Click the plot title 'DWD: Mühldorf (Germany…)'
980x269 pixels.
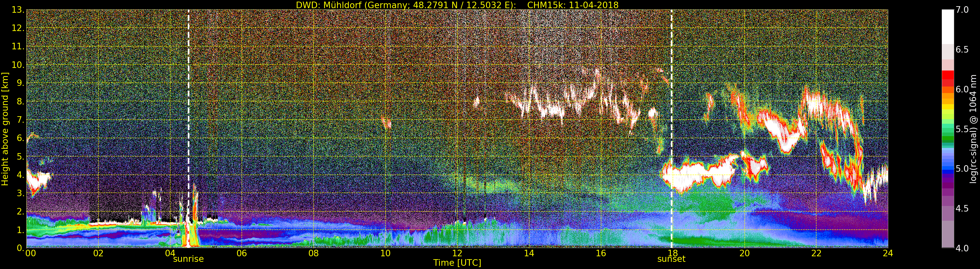click(x=457, y=5)
